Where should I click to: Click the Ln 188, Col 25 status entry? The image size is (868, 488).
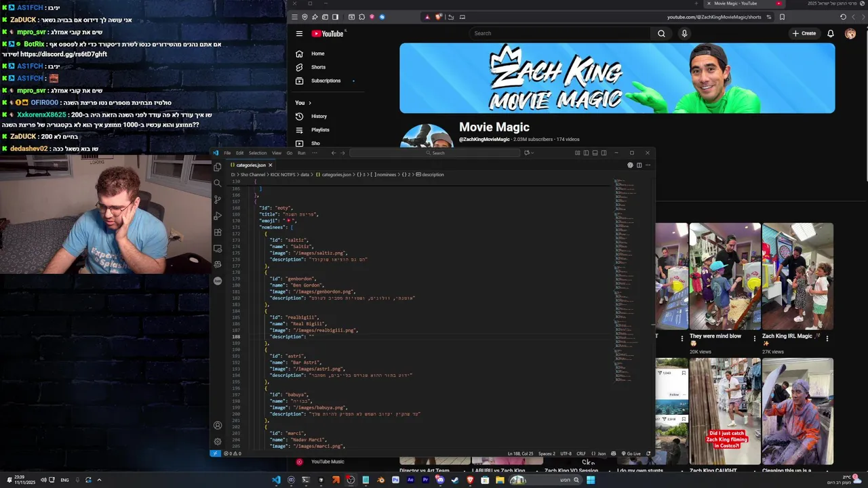(520, 453)
